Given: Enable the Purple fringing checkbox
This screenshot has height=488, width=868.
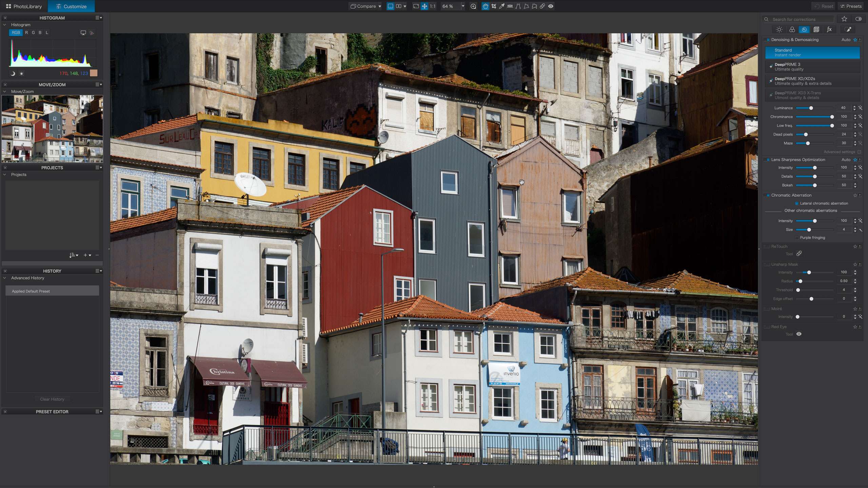Looking at the screenshot, I should point(797,238).
